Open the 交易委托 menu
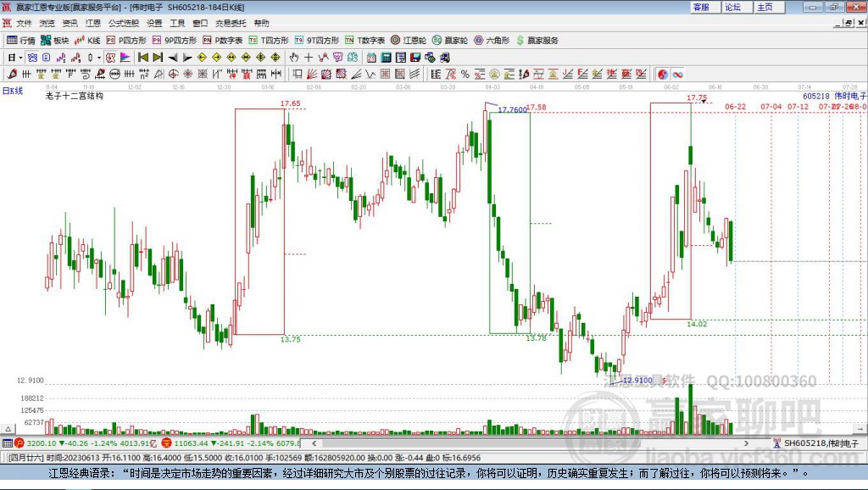 (x=231, y=23)
